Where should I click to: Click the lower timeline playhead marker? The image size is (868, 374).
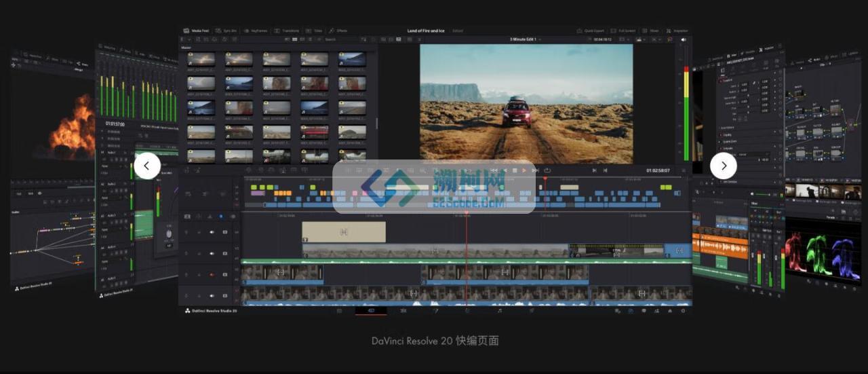[466, 214]
